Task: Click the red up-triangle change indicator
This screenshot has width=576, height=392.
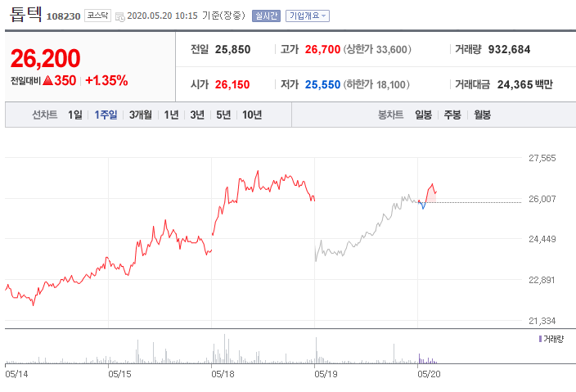Action: pos(47,80)
